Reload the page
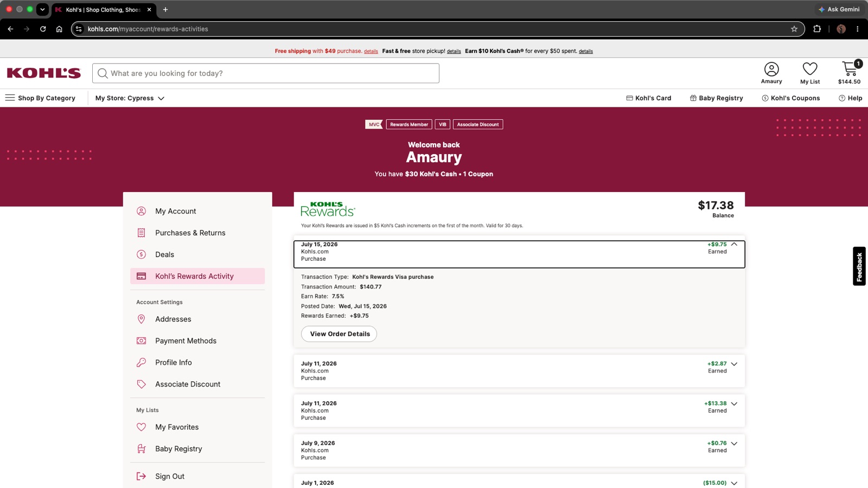 (x=43, y=29)
